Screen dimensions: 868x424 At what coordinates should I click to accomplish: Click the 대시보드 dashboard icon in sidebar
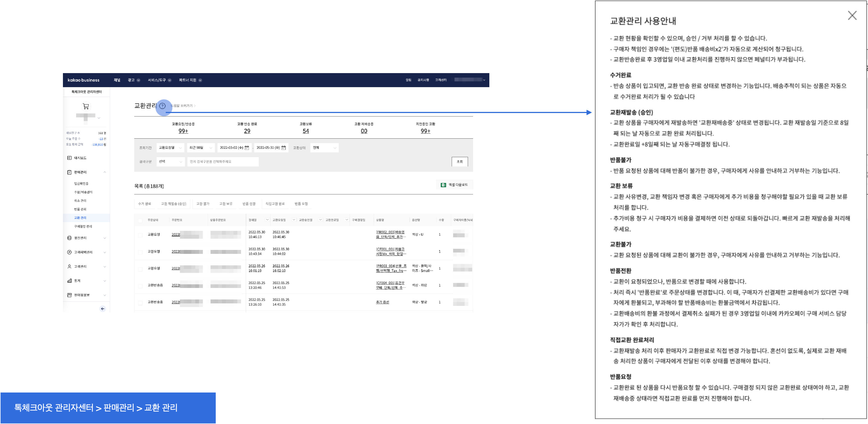[x=69, y=158]
